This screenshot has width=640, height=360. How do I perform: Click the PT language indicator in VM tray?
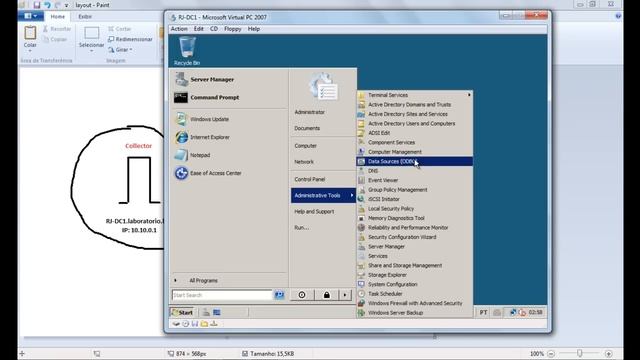(483, 313)
